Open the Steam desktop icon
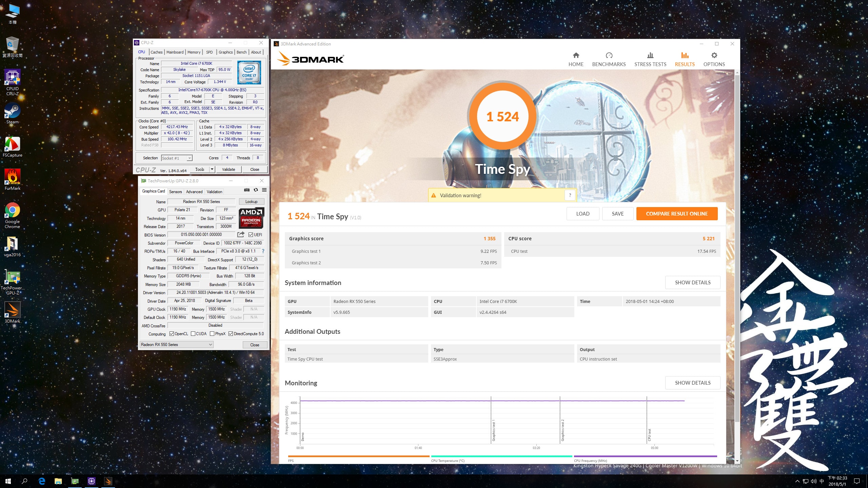The image size is (868, 488). click(12, 113)
